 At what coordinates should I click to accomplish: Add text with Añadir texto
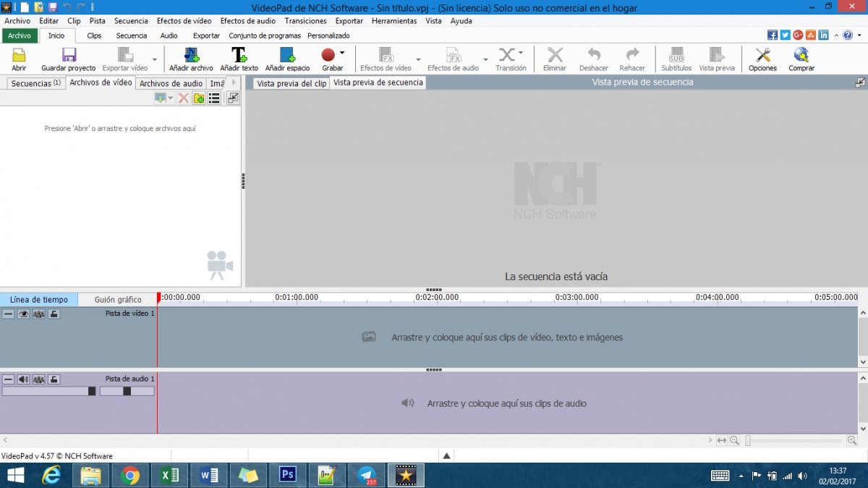click(x=239, y=59)
